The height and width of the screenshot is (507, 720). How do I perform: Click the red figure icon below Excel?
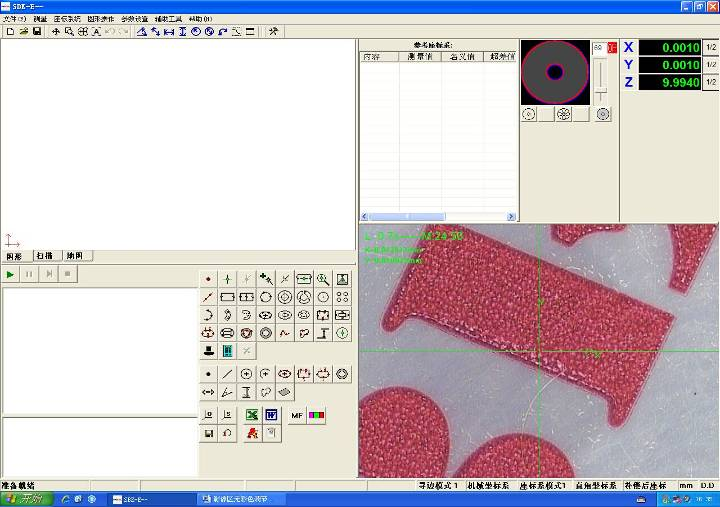[252, 433]
